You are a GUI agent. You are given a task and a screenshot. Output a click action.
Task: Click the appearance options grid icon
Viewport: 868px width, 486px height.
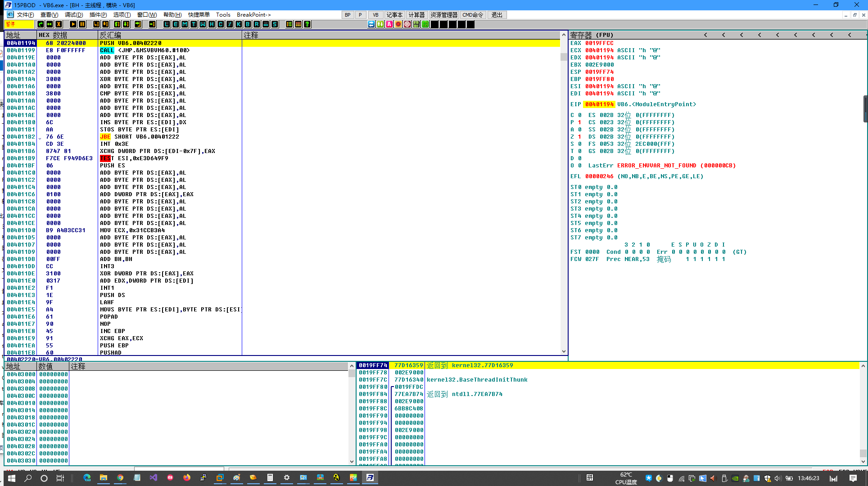298,24
